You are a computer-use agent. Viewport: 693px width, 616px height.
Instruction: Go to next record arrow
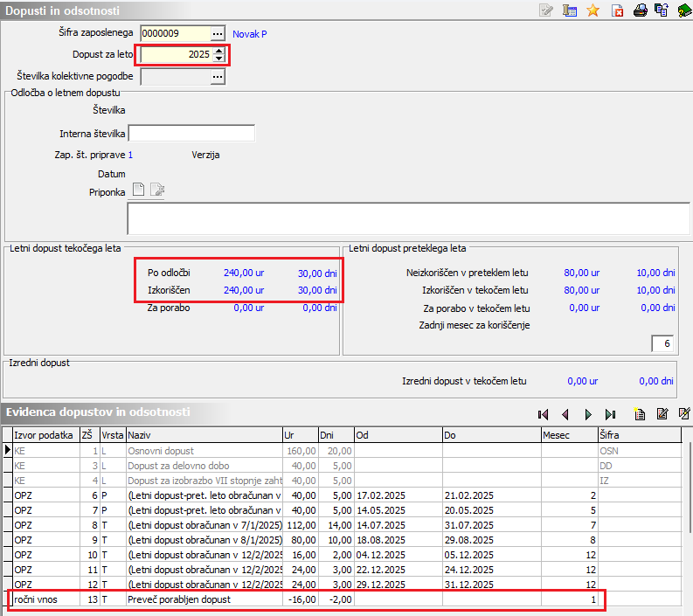click(588, 414)
